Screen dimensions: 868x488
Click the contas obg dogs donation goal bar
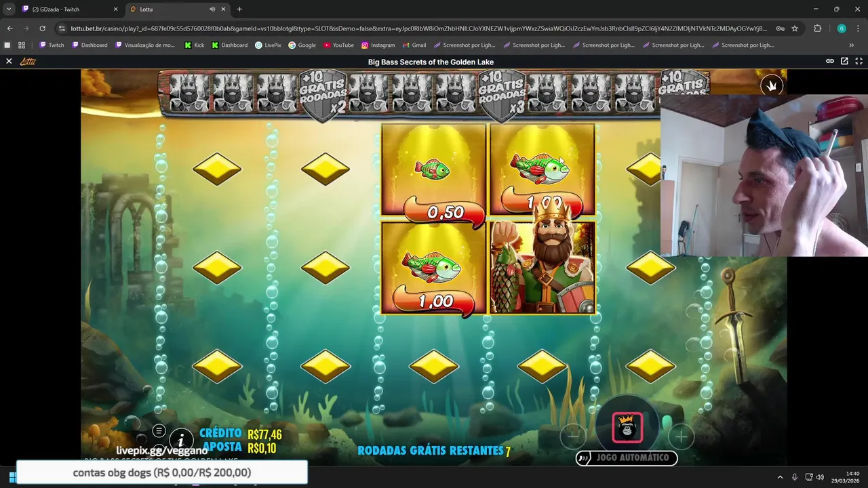(161, 472)
